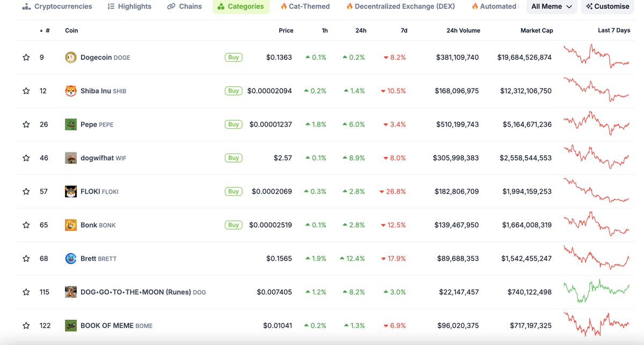Star FLOKI as a favorite
Viewport: 644px width, 345px height.
coord(26,192)
